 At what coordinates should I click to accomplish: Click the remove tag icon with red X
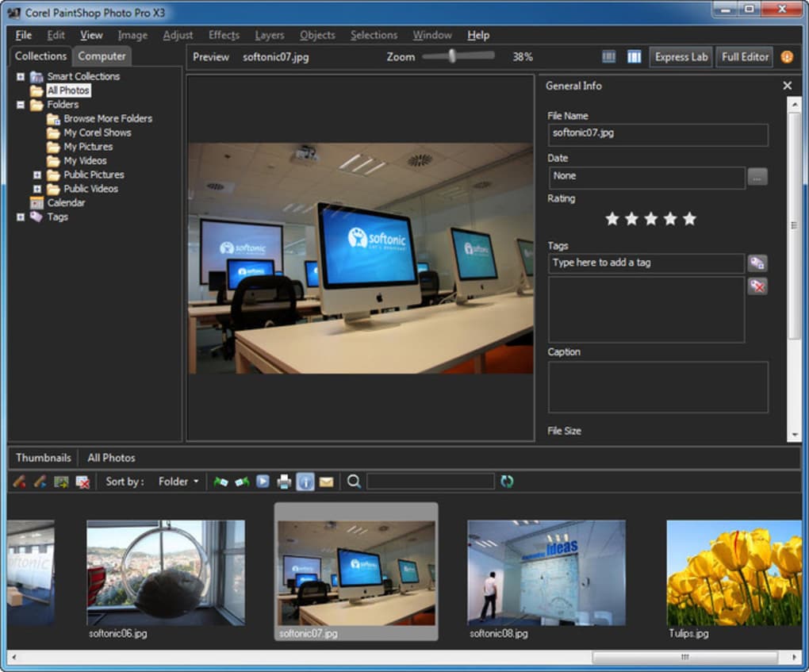click(757, 286)
